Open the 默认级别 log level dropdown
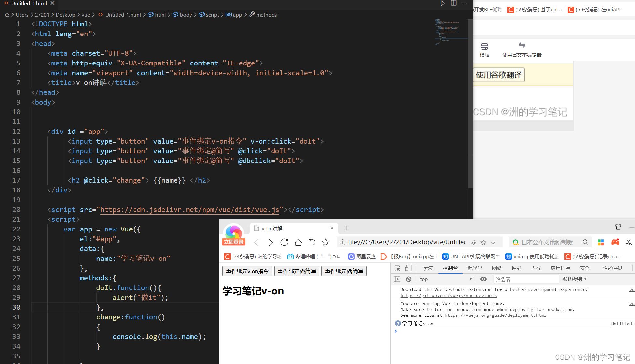 (574, 279)
